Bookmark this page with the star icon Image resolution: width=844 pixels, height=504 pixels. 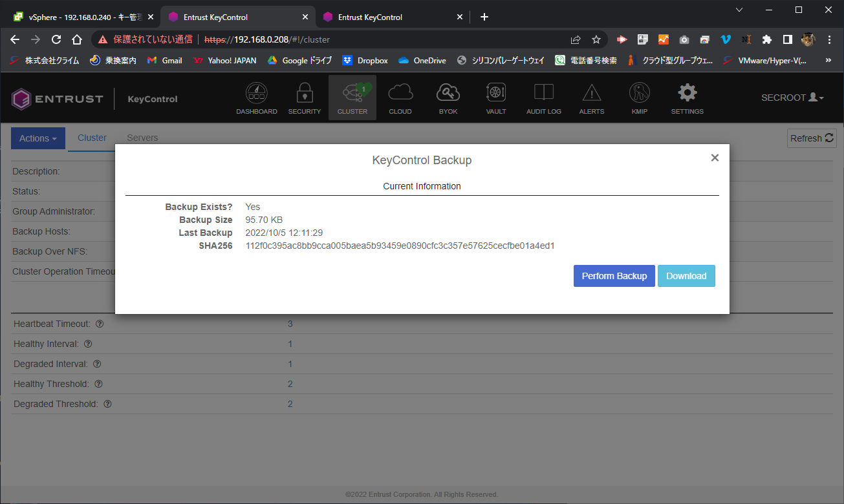596,39
